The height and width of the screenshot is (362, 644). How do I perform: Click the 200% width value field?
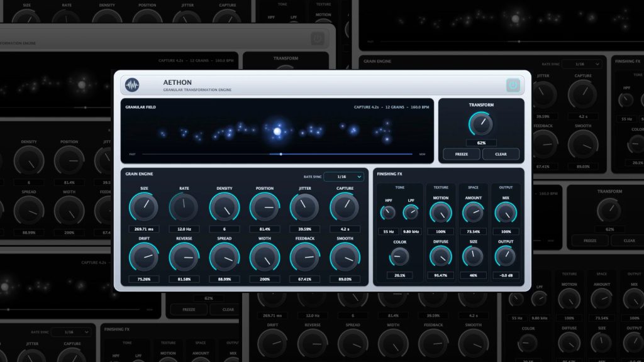265,279
